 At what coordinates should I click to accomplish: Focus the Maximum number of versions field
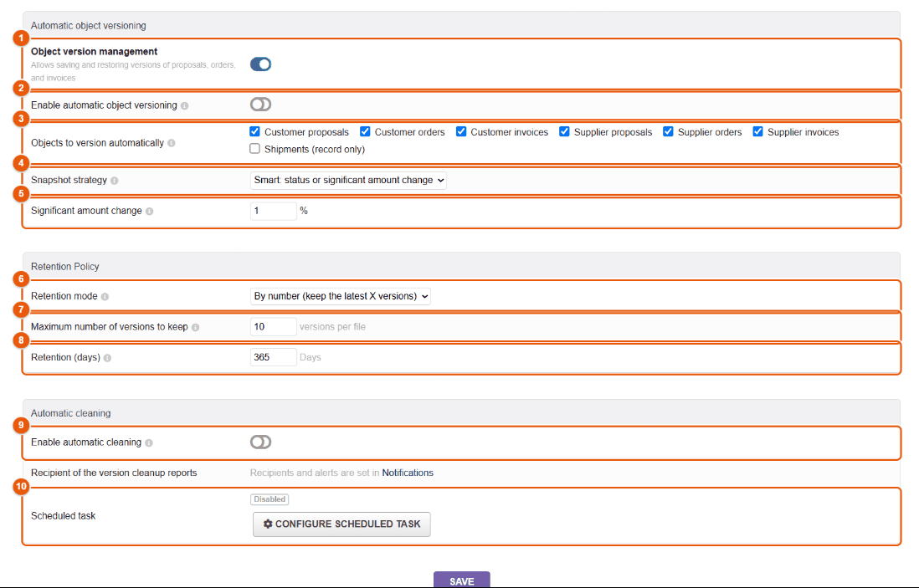click(273, 327)
